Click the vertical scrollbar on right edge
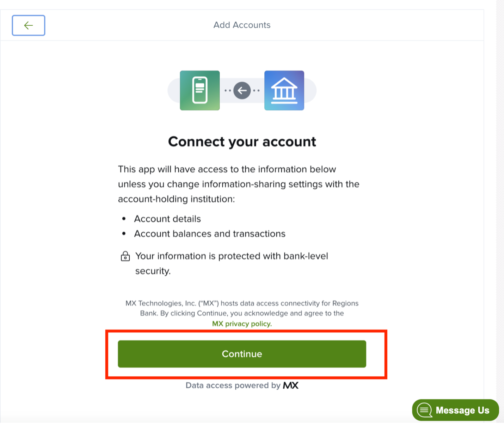The height and width of the screenshot is (426, 504). 500,211
